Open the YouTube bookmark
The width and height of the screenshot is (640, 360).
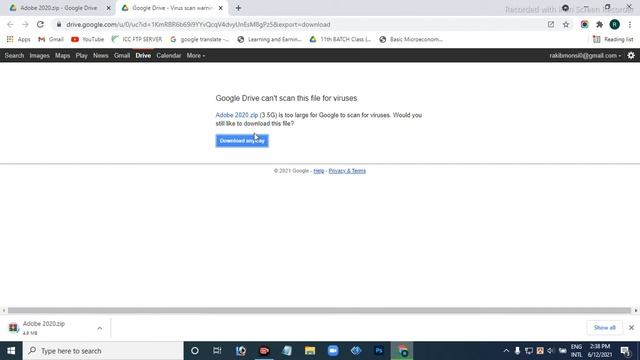click(87, 39)
